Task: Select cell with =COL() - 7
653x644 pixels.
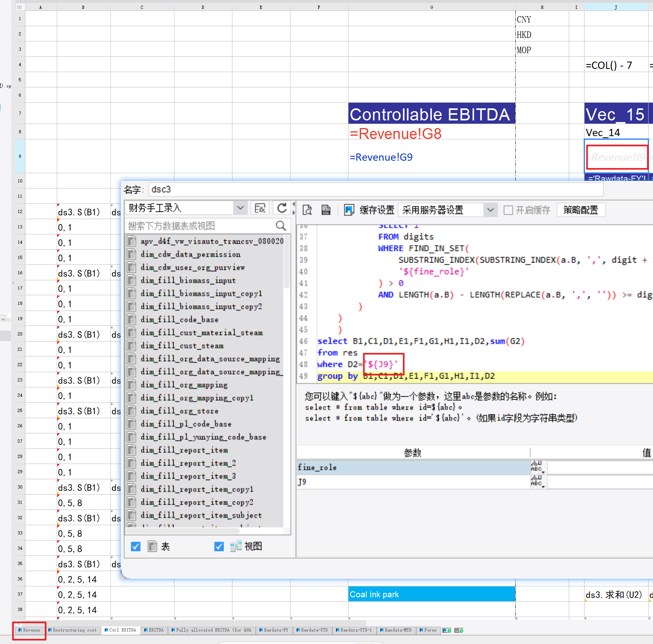Action: point(616,64)
